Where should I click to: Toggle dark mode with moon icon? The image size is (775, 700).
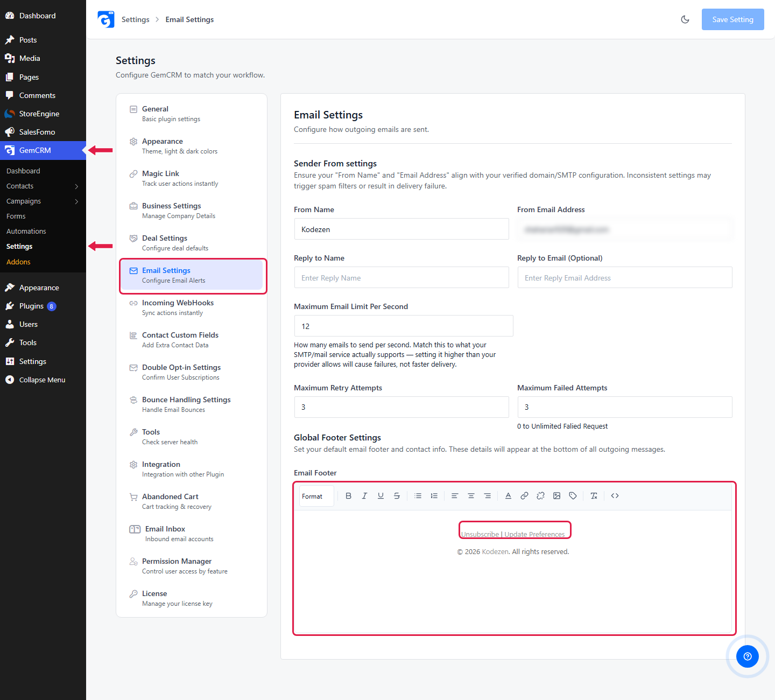[685, 19]
